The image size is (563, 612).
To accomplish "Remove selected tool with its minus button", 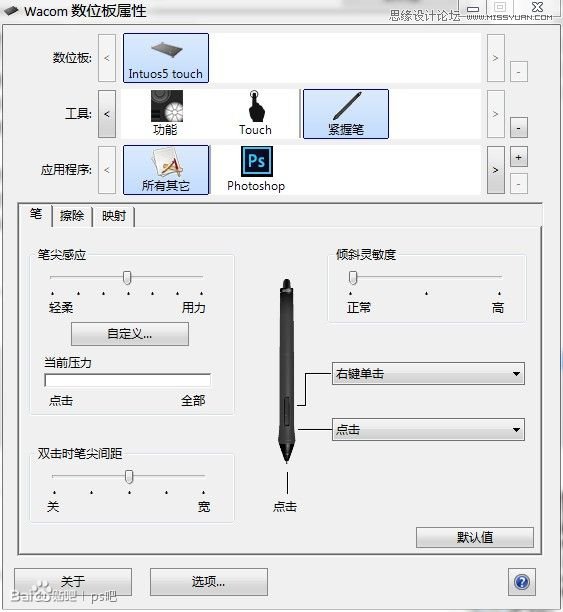I will [x=519, y=128].
